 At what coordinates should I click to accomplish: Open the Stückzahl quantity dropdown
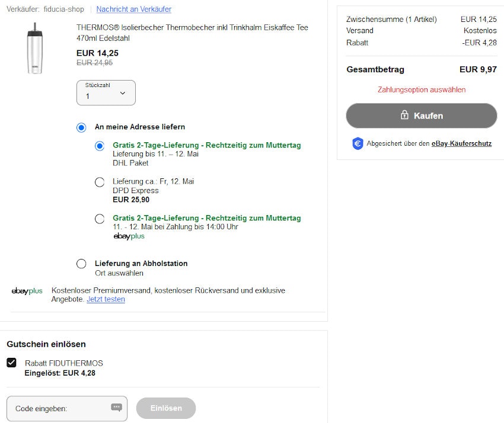pos(106,93)
